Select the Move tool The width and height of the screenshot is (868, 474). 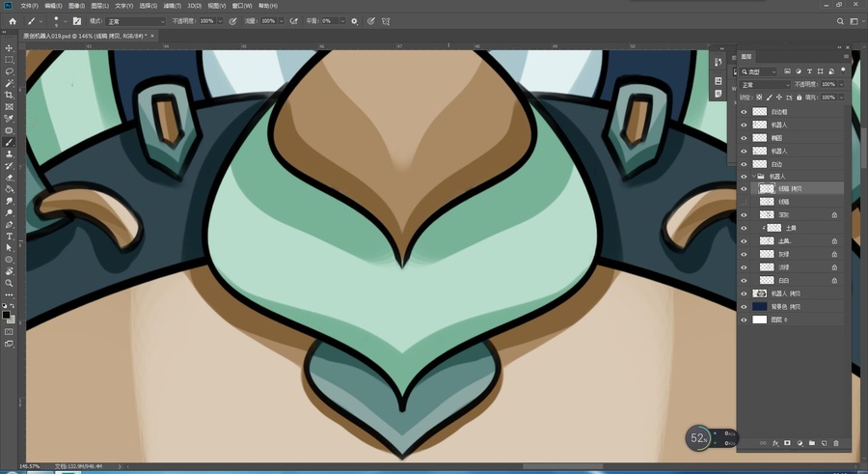(x=9, y=48)
